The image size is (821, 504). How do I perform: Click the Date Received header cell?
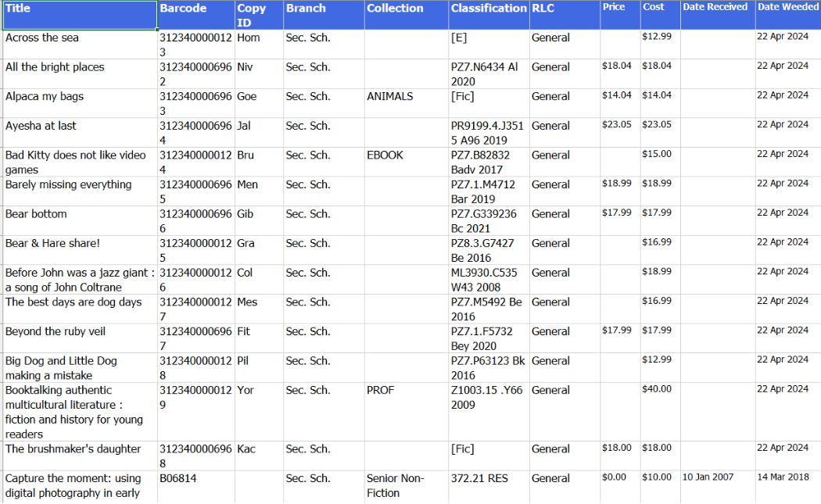[x=719, y=15]
